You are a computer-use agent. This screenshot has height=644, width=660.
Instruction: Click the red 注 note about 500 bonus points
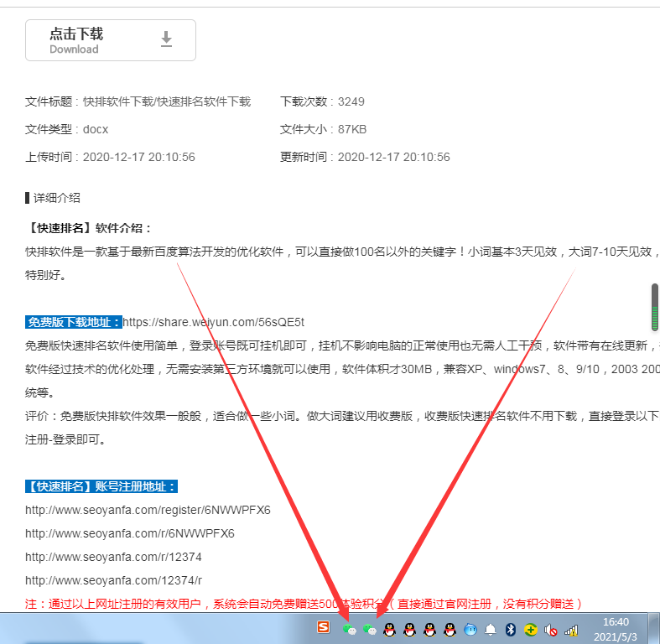click(304, 604)
